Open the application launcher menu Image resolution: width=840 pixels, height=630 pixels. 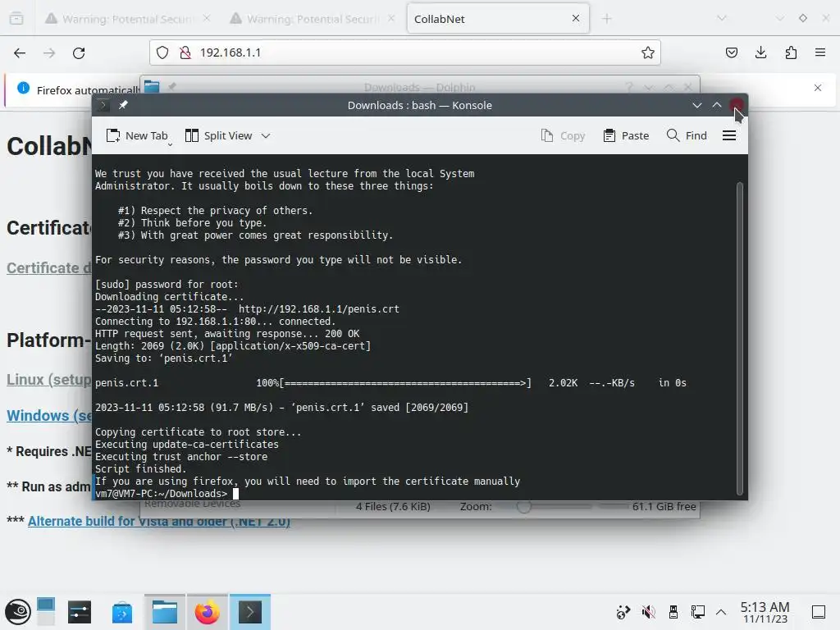[x=18, y=612]
